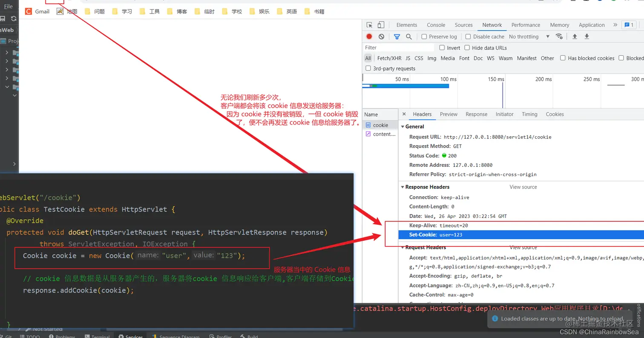Open the 临时 bookmark folder

point(204,11)
